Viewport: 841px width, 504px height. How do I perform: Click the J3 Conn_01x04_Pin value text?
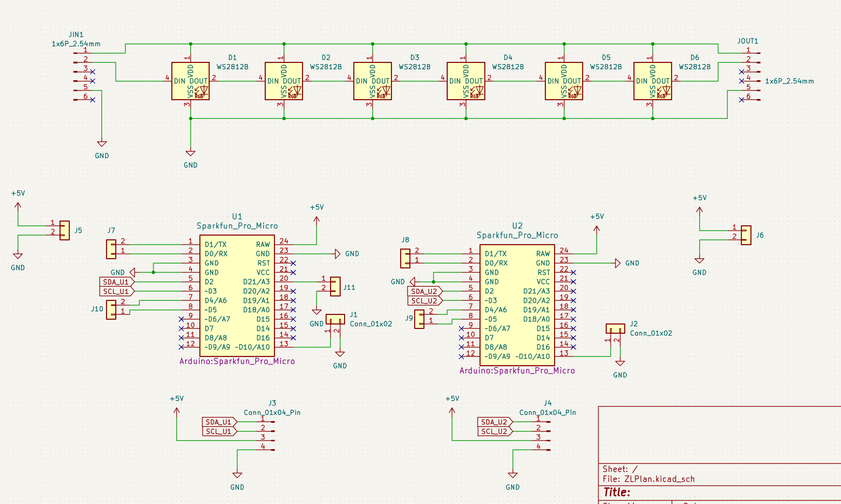[272, 412]
